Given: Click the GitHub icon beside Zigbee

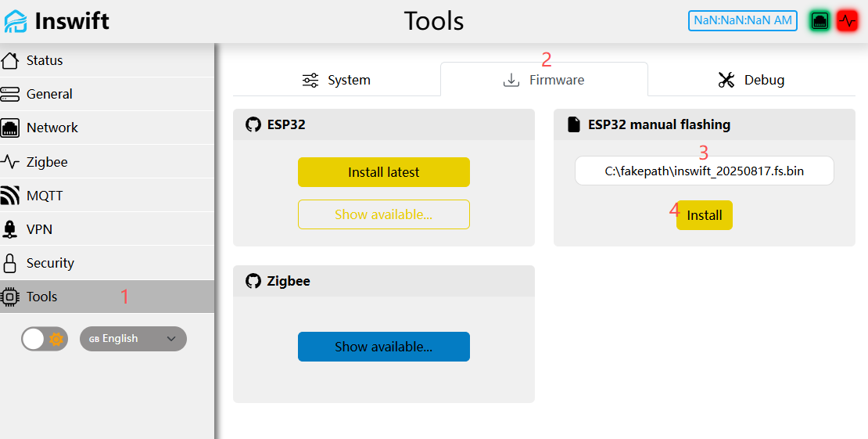Looking at the screenshot, I should (253, 281).
